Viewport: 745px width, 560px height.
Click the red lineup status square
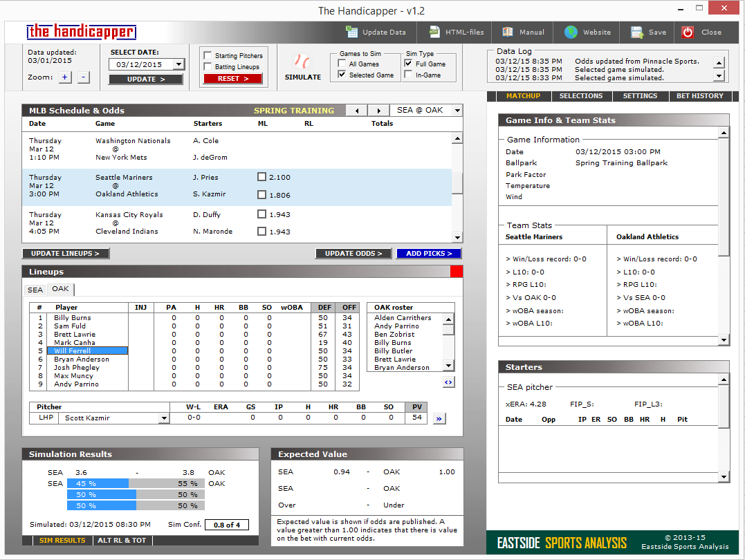[456, 272]
